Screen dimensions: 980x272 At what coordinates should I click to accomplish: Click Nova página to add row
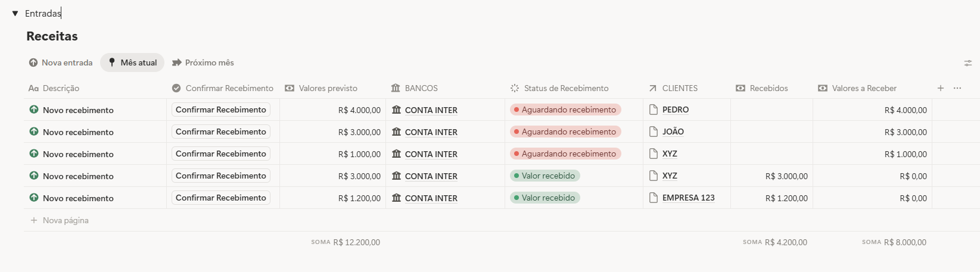coord(66,220)
